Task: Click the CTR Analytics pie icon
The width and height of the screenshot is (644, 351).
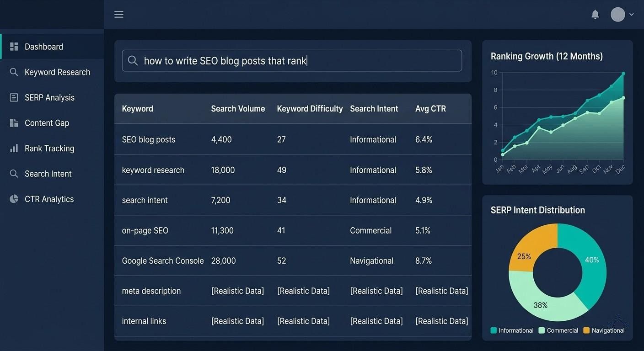Action: 14,199
